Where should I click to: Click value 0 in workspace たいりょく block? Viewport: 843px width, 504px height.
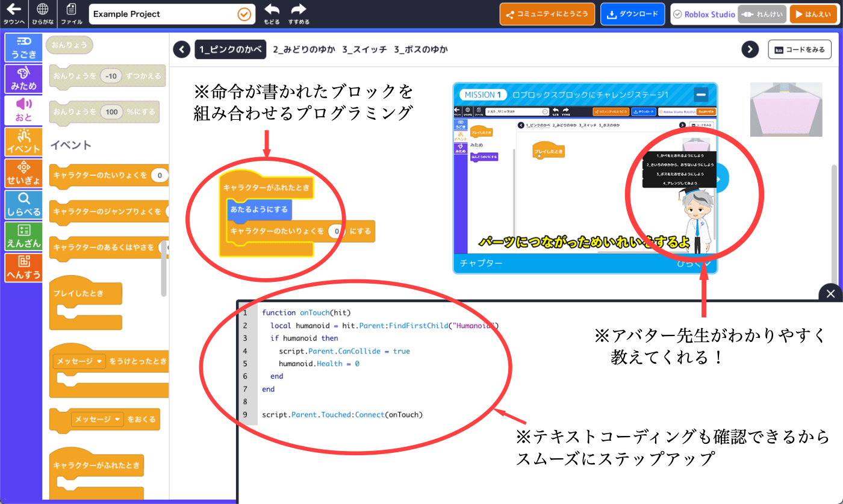tap(338, 231)
